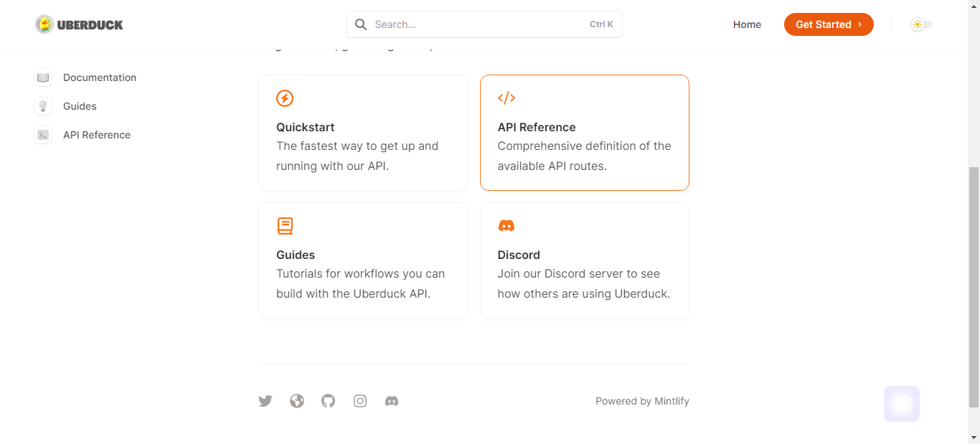Click the Documentation book icon in sidebar
Screen dimensions: 980x444
pyautogui.click(x=43, y=77)
